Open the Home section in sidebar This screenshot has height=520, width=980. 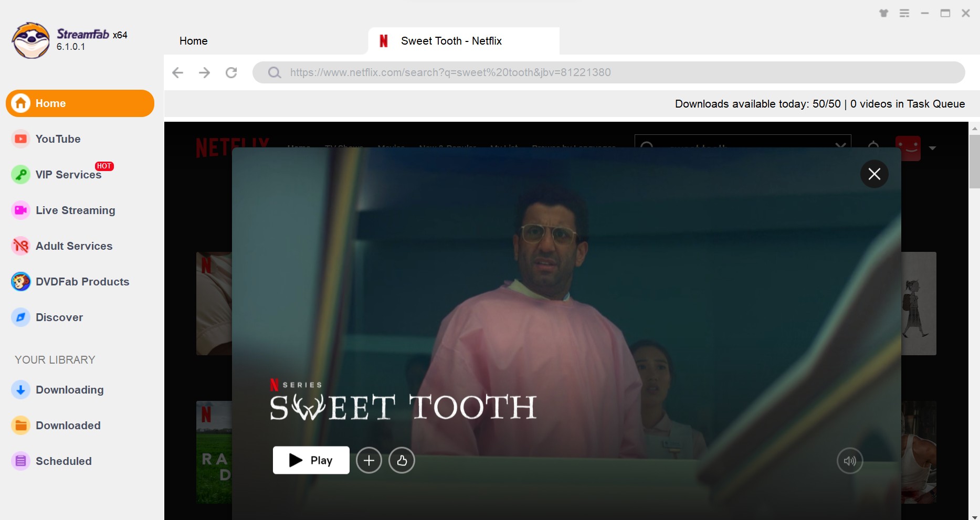click(80, 103)
